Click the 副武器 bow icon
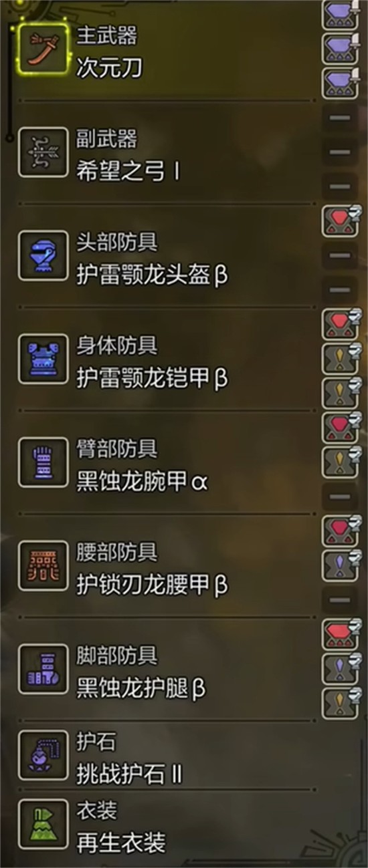This screenshot has width=368, height=868. [x=43, y=152]
